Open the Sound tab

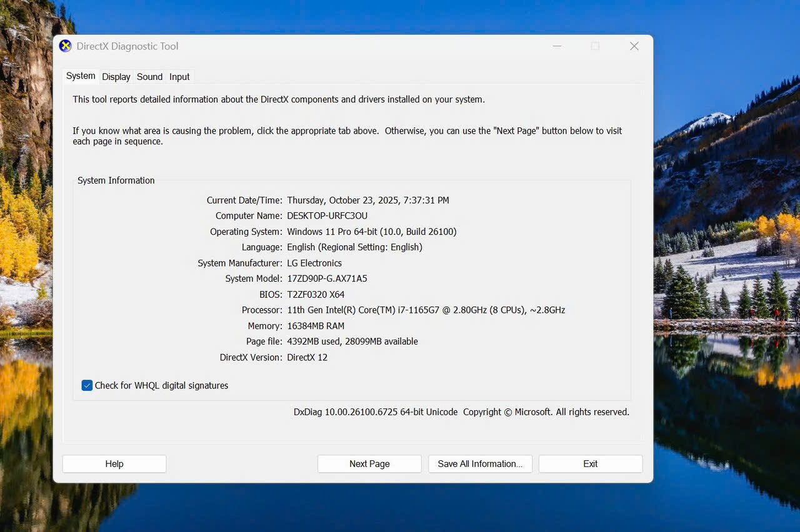[x=149, y=77]
